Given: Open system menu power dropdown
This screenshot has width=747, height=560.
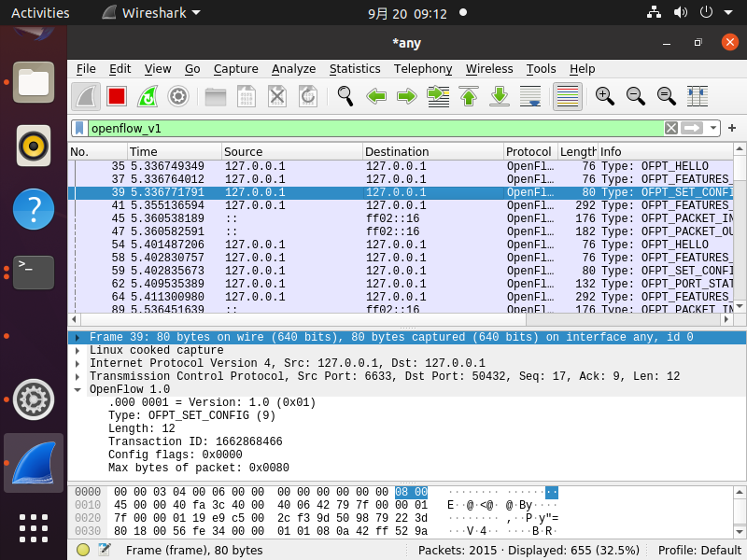Looking at the screenshot, I should click(x=728, y=13).
